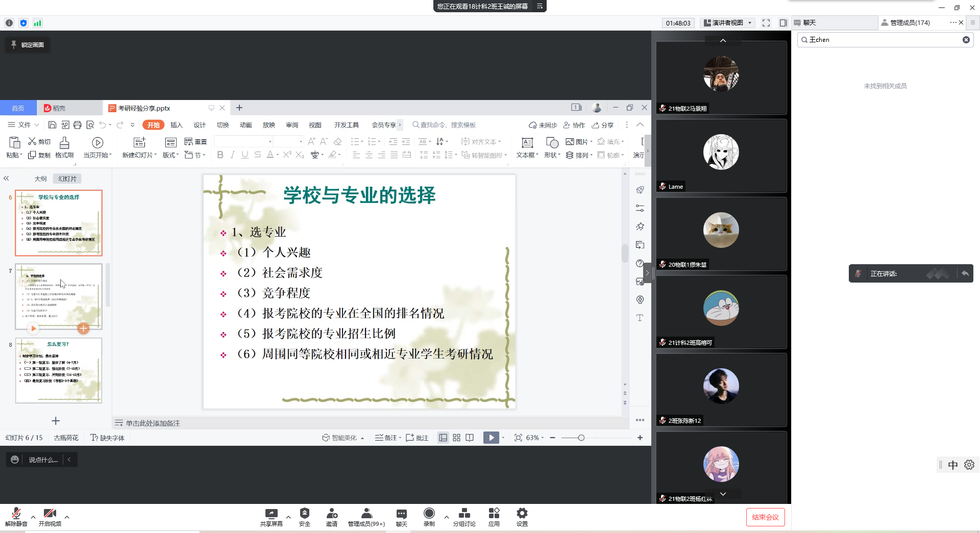980x533 pixels.
Task: Turn on video (开启视频)
Action: [x=50, y=514]
